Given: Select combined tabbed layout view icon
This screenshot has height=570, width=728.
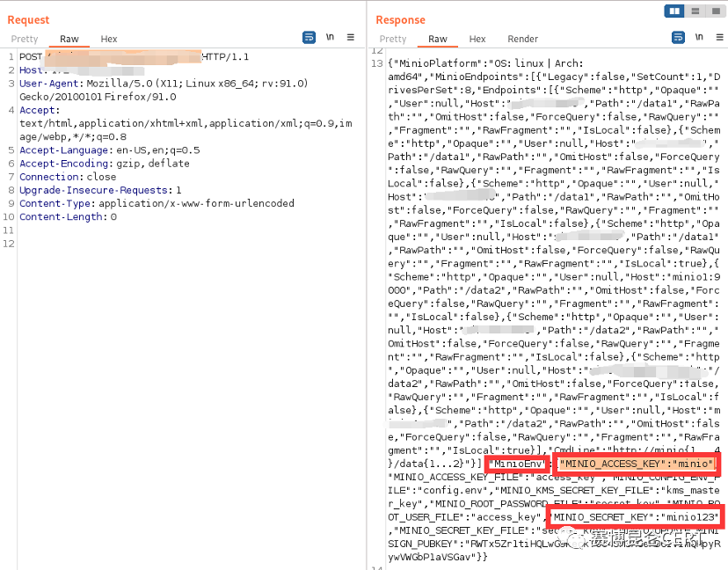Looking at the screenshot, I should coord(716,11).
